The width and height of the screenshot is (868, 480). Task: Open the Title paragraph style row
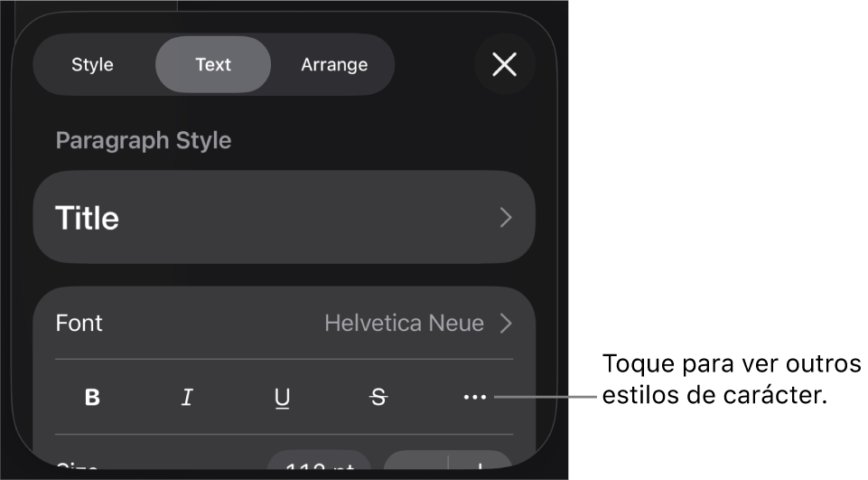(284, 217)
